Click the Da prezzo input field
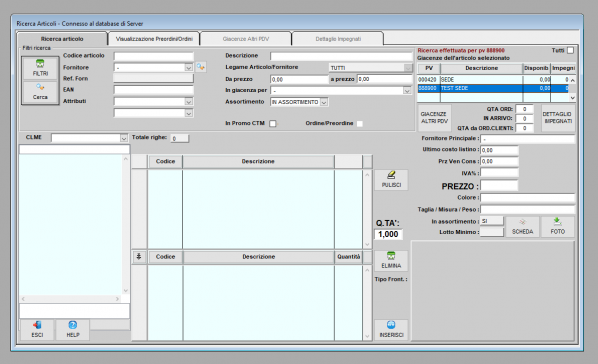This screenshot has width=598, height=364. coord(299,79)
